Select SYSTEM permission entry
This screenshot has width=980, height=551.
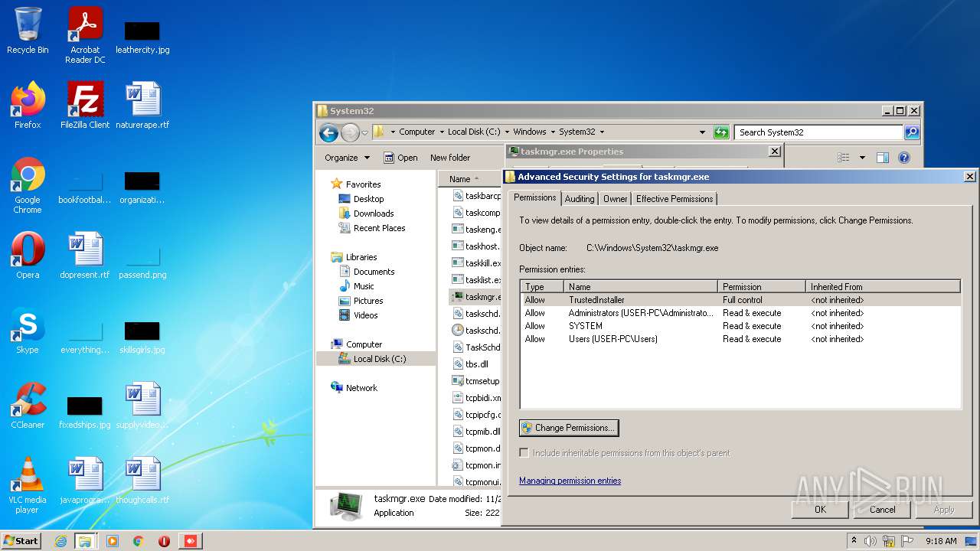tap(740, 326)
